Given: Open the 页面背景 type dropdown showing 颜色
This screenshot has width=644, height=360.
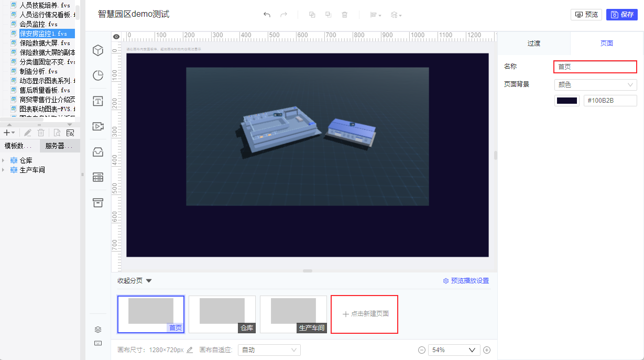Looking at the screenshot, I should tap(596, 84).
